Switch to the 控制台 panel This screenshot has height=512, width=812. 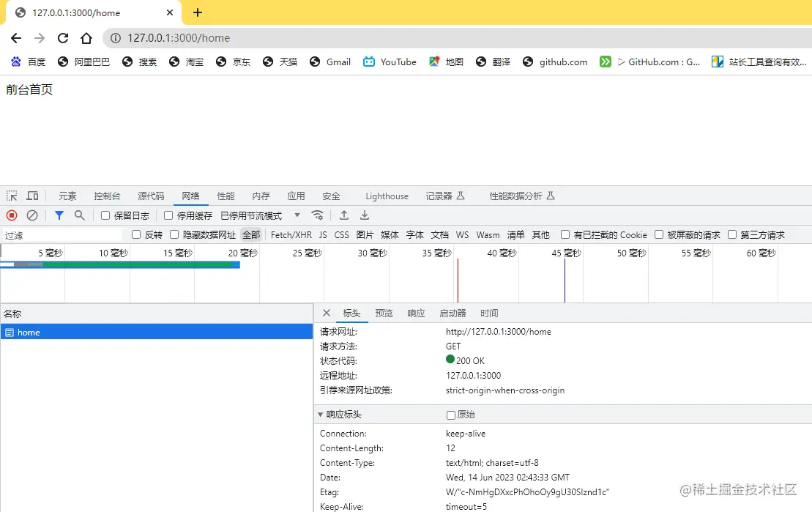click(107, 196)
